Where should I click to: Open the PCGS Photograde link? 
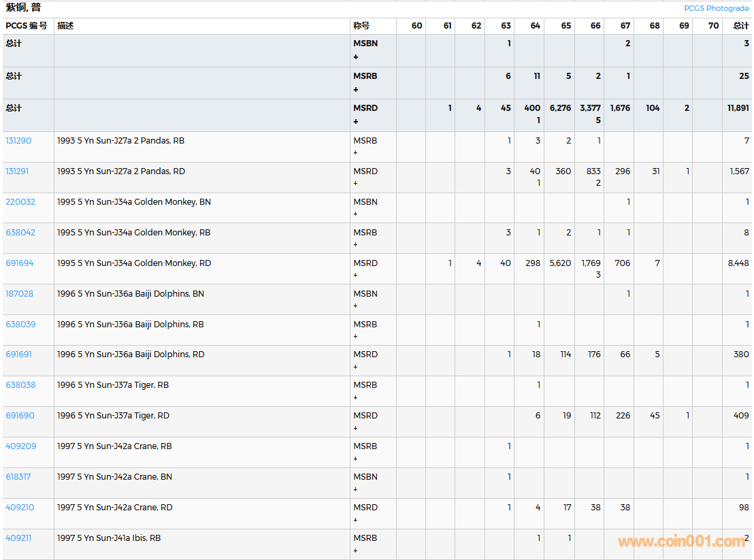[x=716, y=8]
